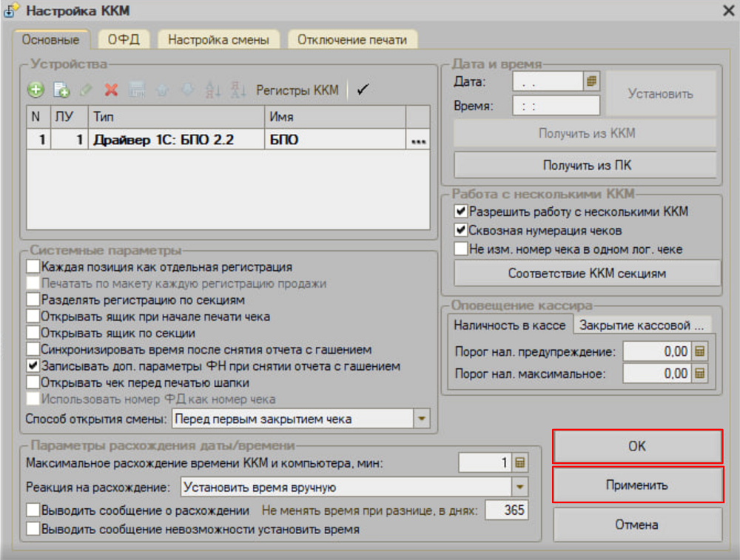This screenshot has height=560, width=740.
Task: Expand the Реакция на расхождение dropdown
Action: pyautogui.click(x=519, y=488)
